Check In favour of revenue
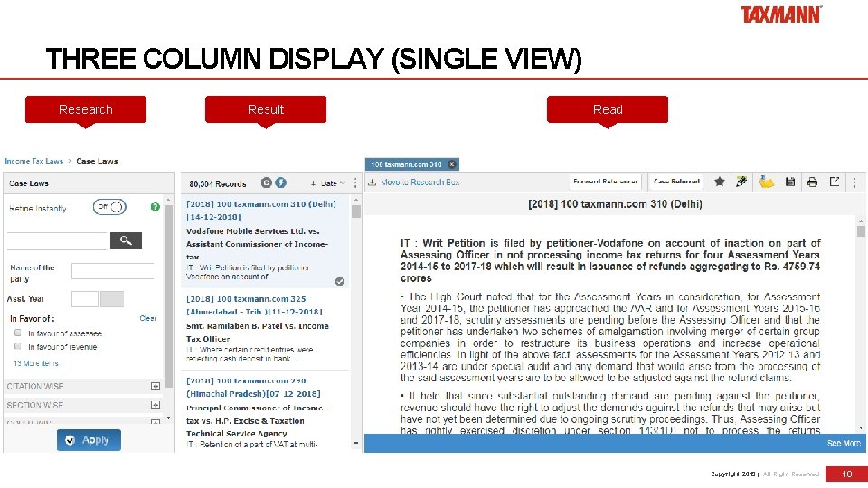The height and width of the screenshot is (488, 868). point(18,346)
